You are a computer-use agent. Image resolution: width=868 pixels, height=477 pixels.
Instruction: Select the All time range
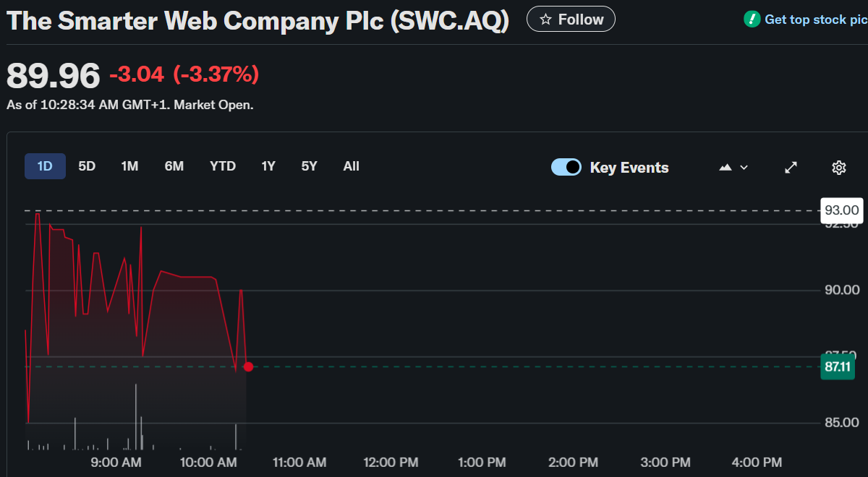click(351, 166)
